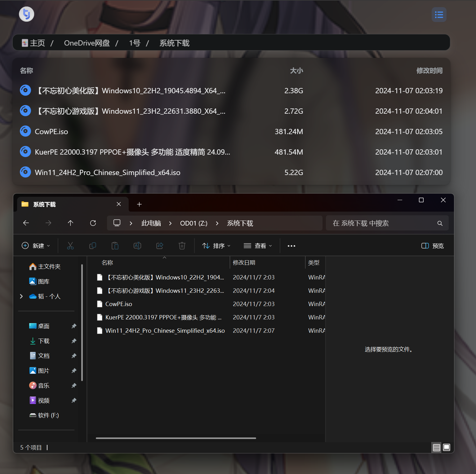This screenshot has width=476, height=474.
Task: Click the search magnifier icon
Action: (x=440, y=223)
